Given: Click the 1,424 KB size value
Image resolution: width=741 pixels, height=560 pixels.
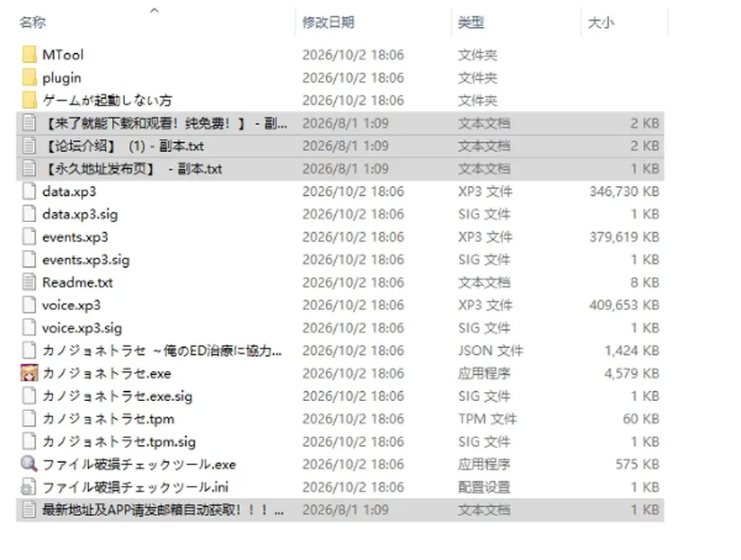Looking at the screenshot, I should [x=632, y=350].
